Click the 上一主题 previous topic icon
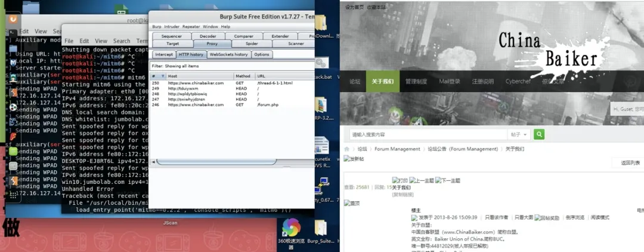 (422, 180)
